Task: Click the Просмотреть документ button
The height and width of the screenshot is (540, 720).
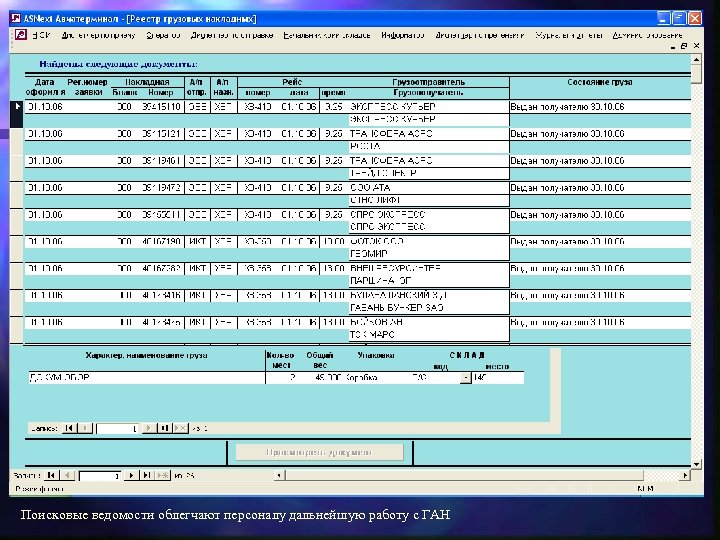Action: [320, 452]
